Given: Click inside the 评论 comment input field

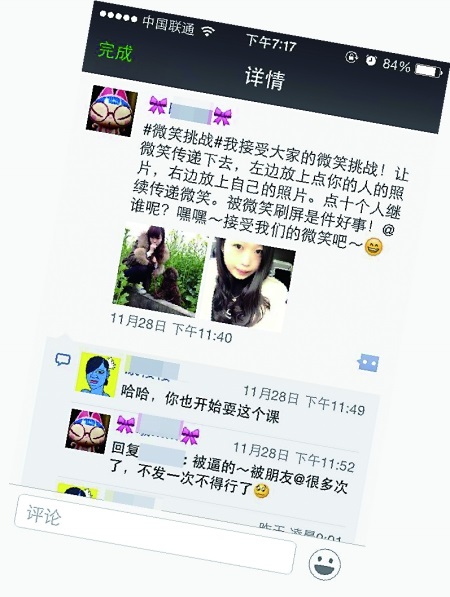Looking at the screenshot, I should click(155, 534).
